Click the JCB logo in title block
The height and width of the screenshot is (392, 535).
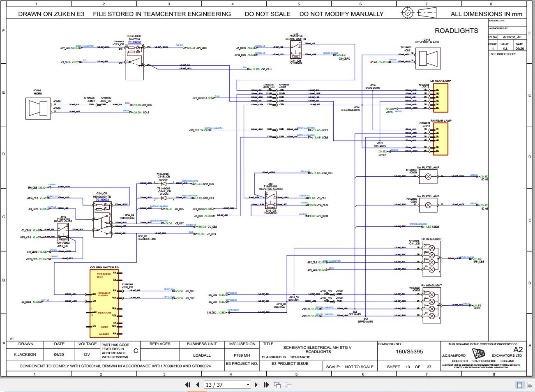pyautogui.click(x=478, y=354)
